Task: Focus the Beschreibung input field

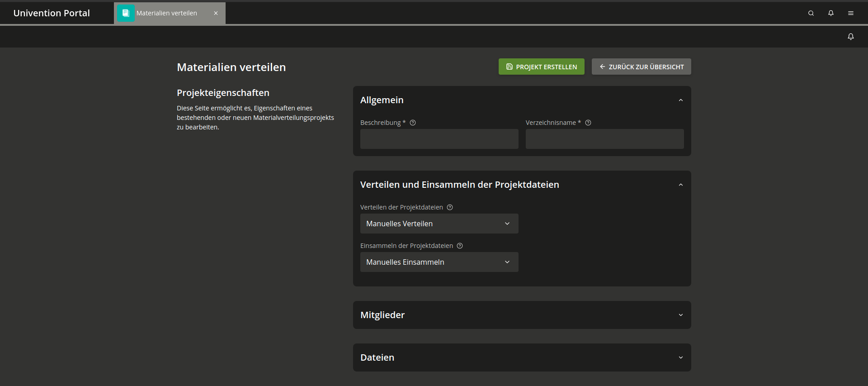Action: [439, 139]
